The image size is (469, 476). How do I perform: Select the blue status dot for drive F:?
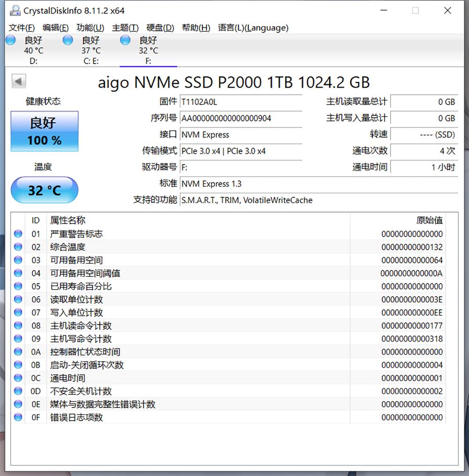[x=125, y=40]
